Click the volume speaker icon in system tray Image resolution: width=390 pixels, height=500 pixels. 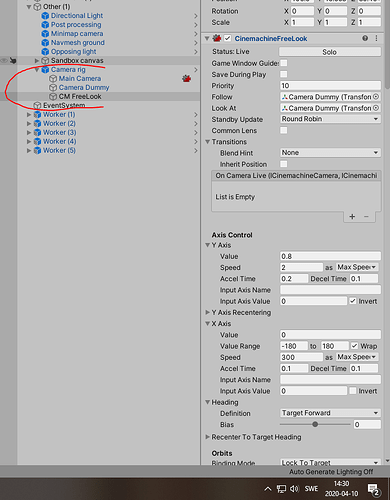[x=294, y=489]
